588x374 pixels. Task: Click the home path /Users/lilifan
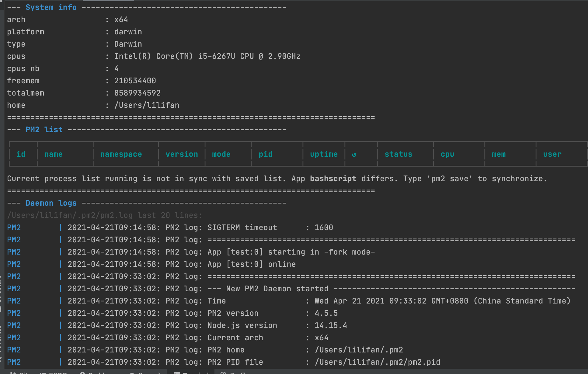point(147,105)
